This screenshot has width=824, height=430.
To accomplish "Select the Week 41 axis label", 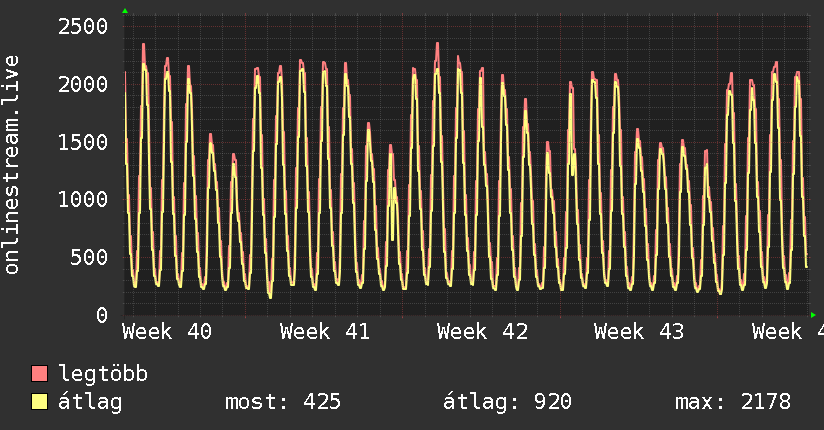I will 325,332.
